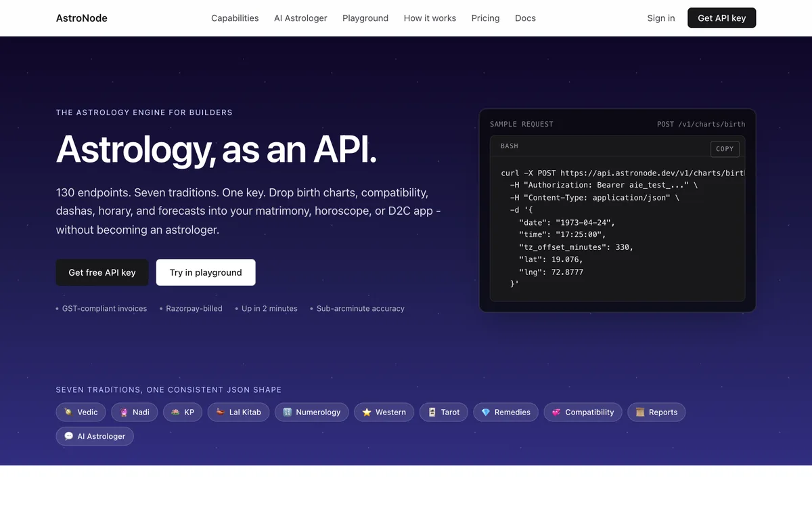
Task: Click the KP lotus icon
Action: click(x=175, y=412)
